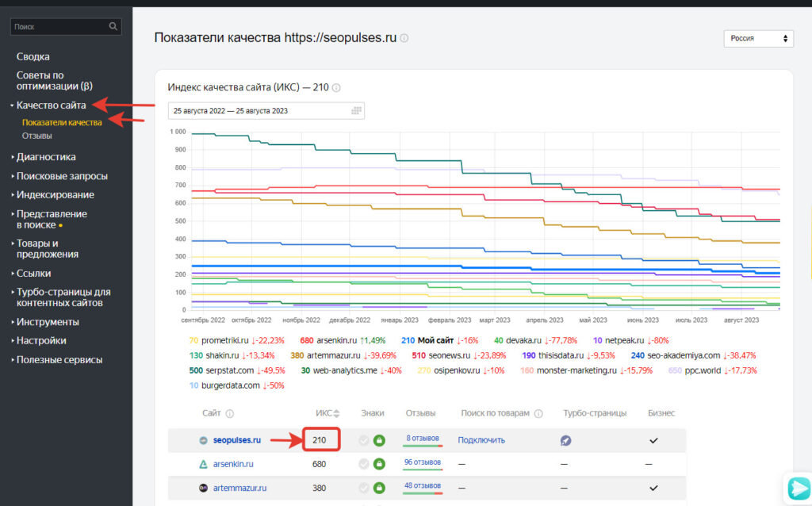Toggle devaka.ru series in chart legend
The image size is (812, 506).
[535, 340]
